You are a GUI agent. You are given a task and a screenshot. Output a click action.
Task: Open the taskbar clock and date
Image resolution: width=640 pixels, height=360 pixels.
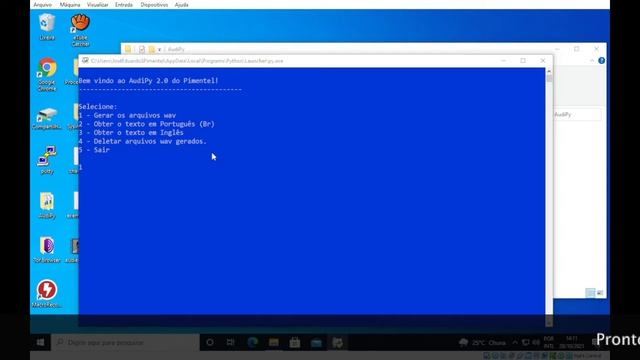(x=571, y=342)
